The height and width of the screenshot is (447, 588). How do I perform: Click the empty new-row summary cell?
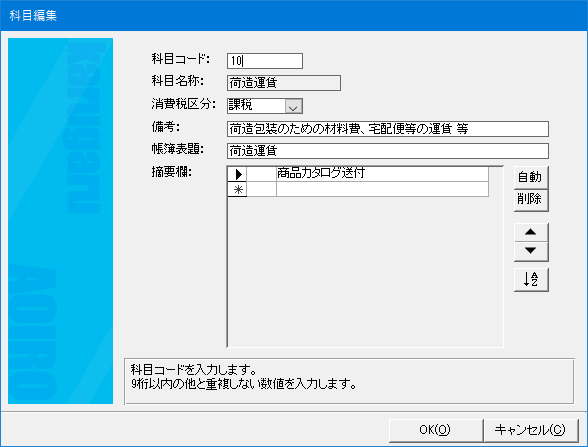tap(382, 189)
